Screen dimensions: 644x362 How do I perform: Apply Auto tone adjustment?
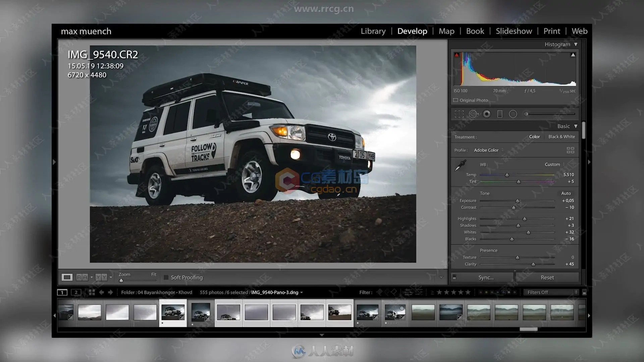[566, 193]
